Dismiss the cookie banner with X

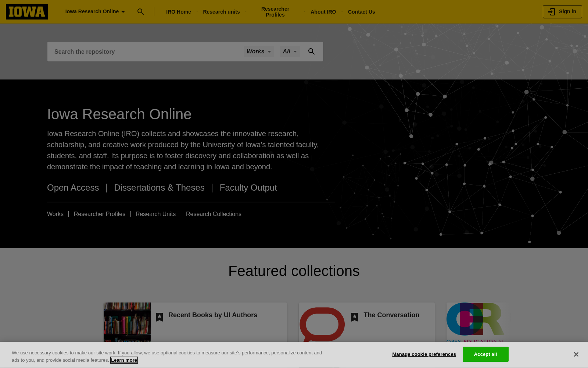click(x=576, y=354)
